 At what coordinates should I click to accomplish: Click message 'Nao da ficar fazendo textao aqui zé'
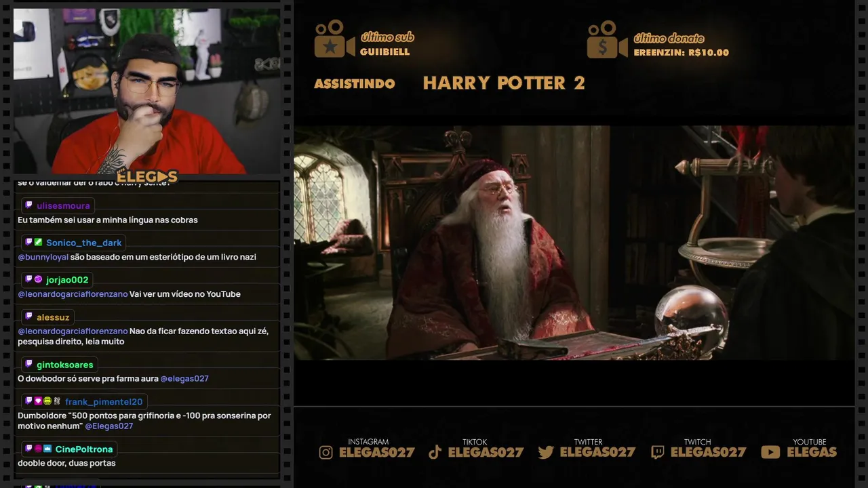[143, 336]
